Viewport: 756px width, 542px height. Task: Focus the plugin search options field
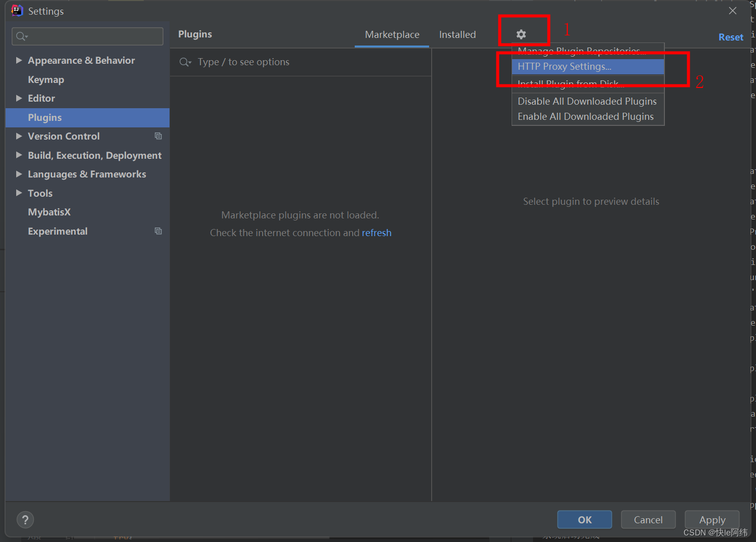tap(301, 62)
